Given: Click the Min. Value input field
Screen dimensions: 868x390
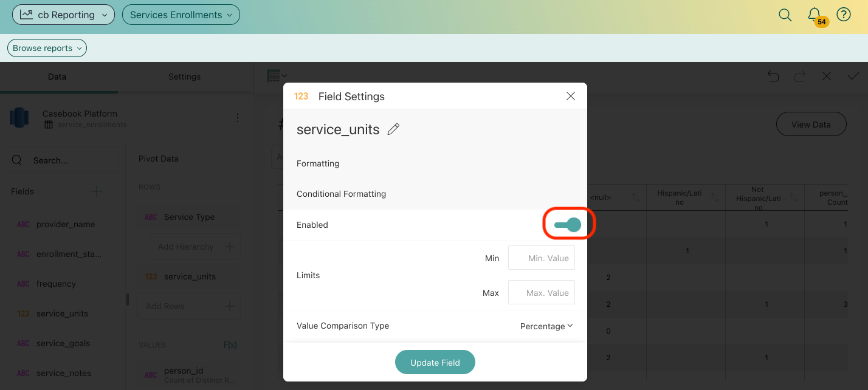Looking at the screenshot, I should 541,258.
